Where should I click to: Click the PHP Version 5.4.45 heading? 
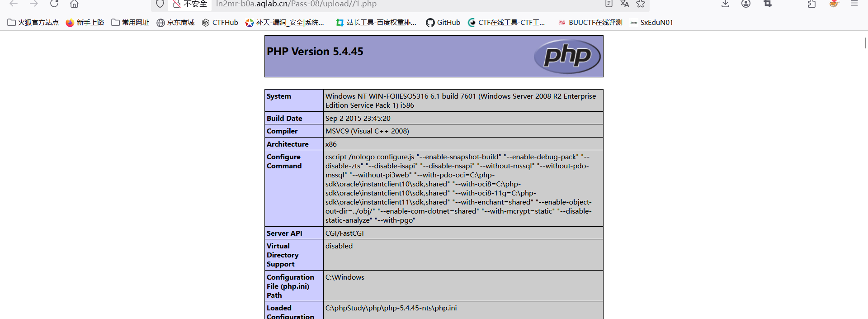click(x=315, y=52)
